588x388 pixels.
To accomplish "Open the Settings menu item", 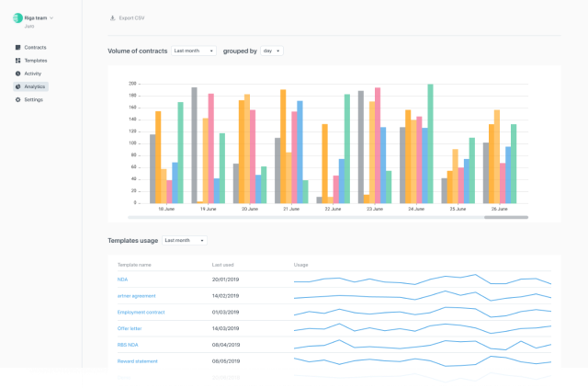I will click(x=33, y=99).
